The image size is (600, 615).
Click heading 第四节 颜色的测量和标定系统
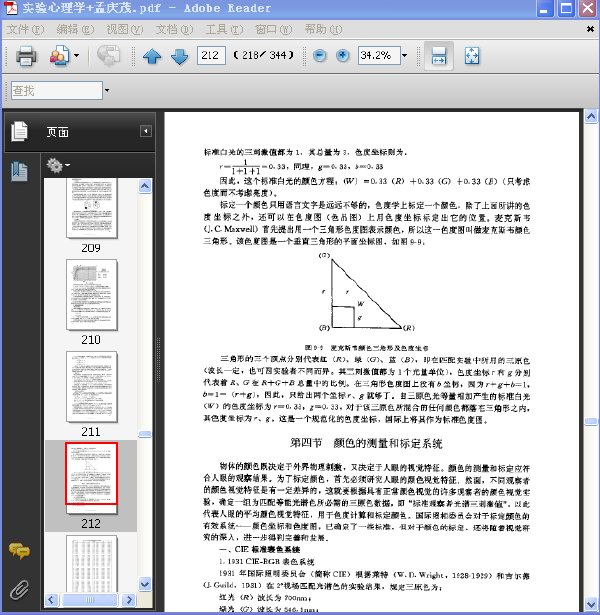366,443
